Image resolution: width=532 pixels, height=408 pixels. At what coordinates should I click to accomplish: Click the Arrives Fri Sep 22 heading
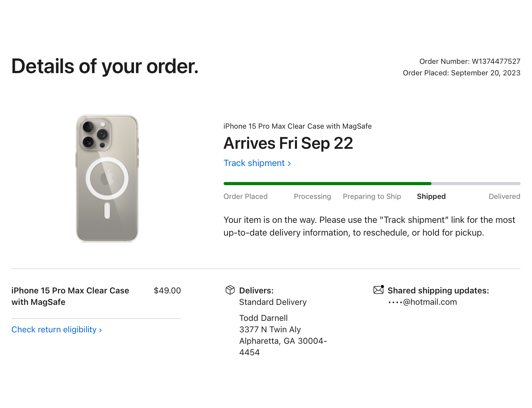point(288,143)
